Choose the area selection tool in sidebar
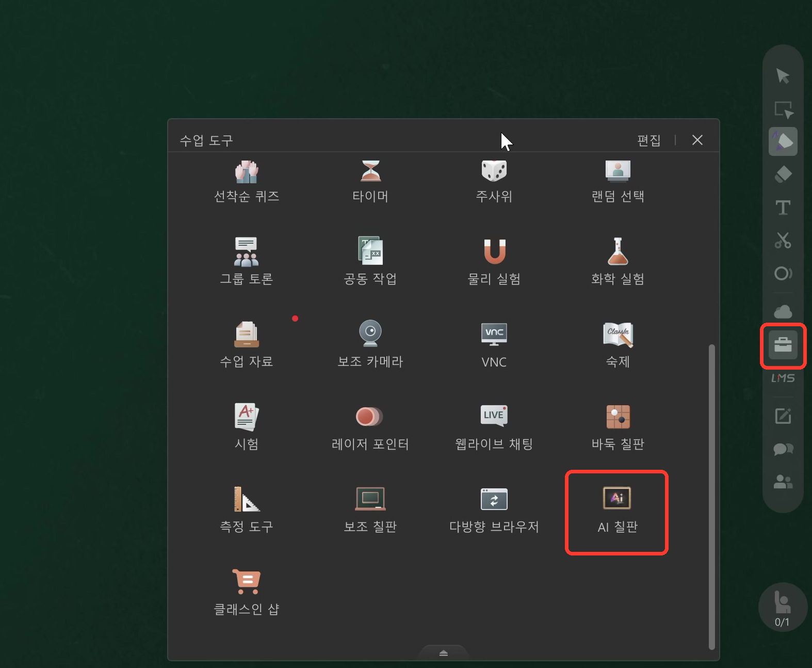 pos(783,109)
